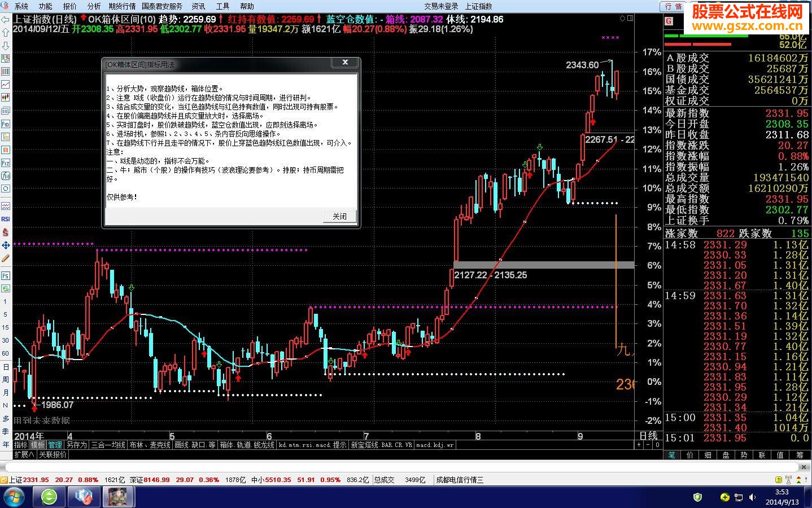Click the red S icon in sidebar

coord(6,232)
